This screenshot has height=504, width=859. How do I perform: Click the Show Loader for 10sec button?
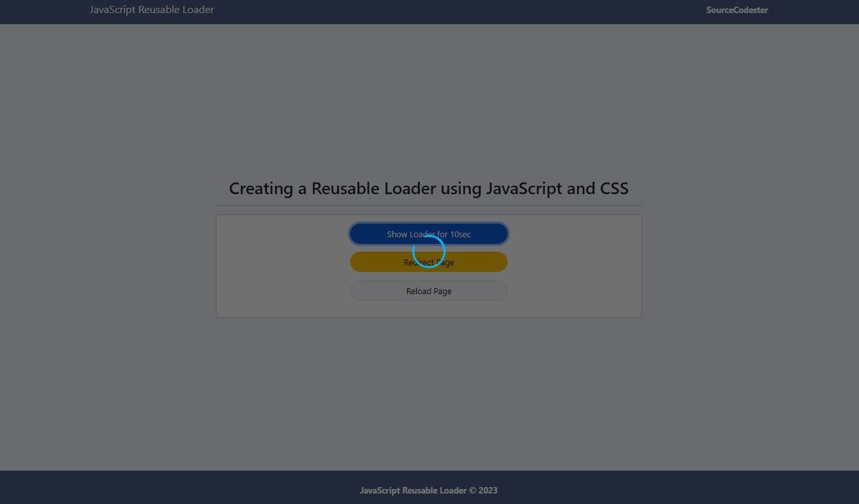(429, 234)
